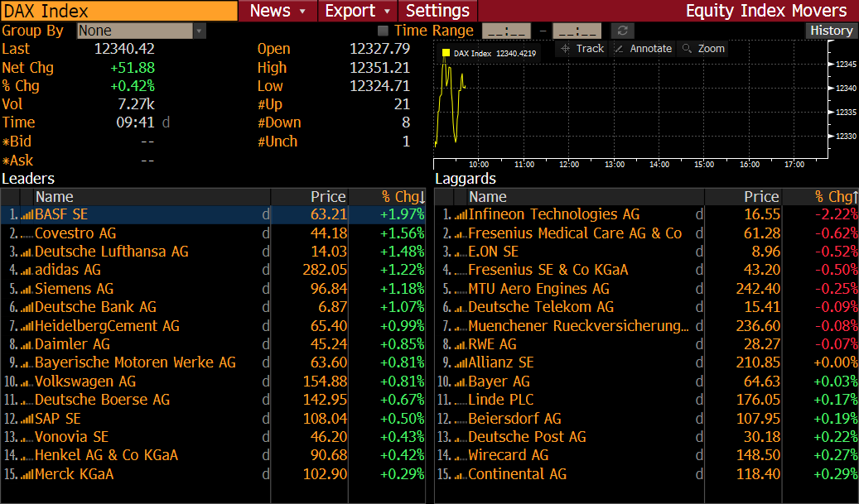Click volume bars icon beside Bayer AG
859x504 pixels.
coord(461,382)
